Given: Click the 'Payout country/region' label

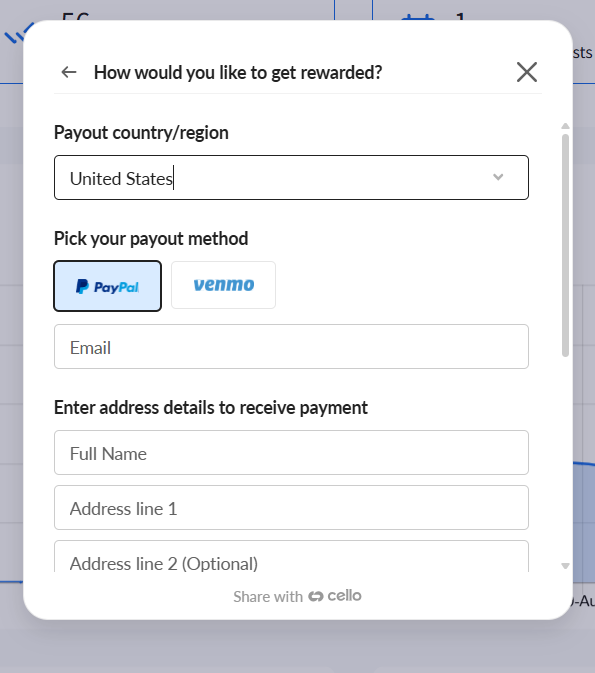Looking at the screenshot, I should pos(141,133).
